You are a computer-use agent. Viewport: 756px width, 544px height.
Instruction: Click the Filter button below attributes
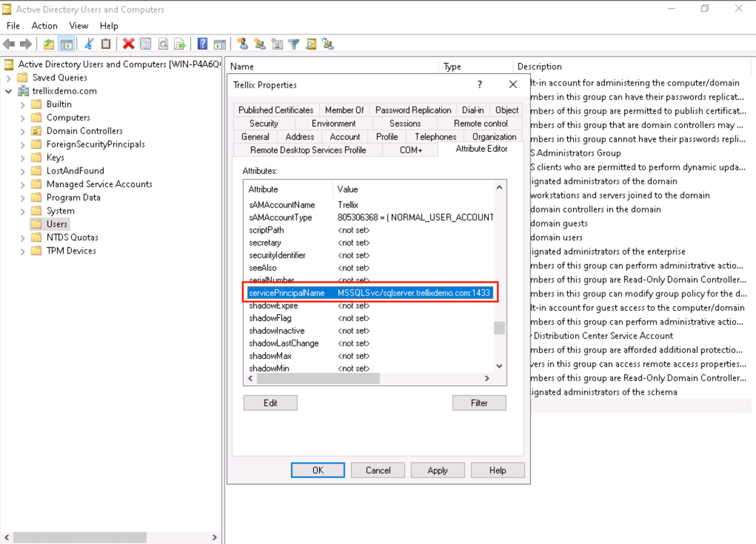[x=479, y=403]
